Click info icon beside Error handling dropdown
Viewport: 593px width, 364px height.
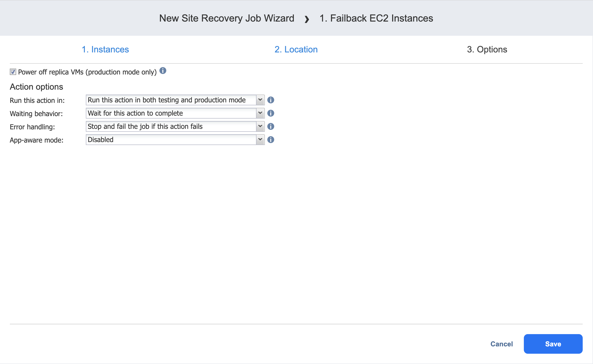click(x=271, y=126)
